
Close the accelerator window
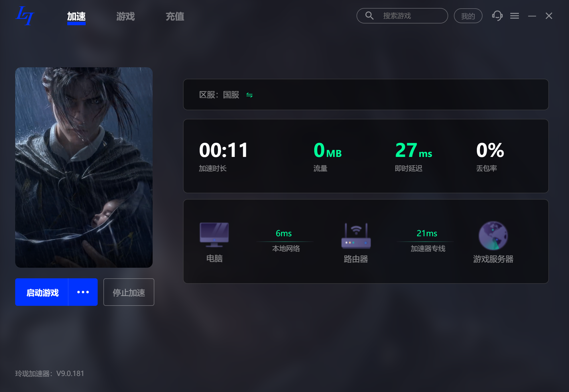click(x=549, y=16)
